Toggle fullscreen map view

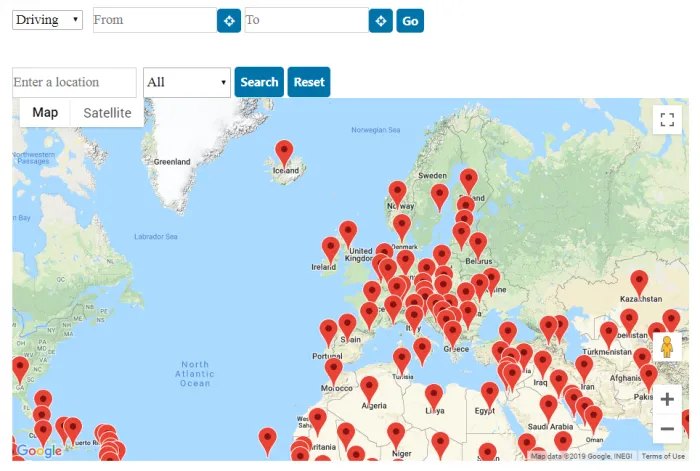[x=667, y=120]
